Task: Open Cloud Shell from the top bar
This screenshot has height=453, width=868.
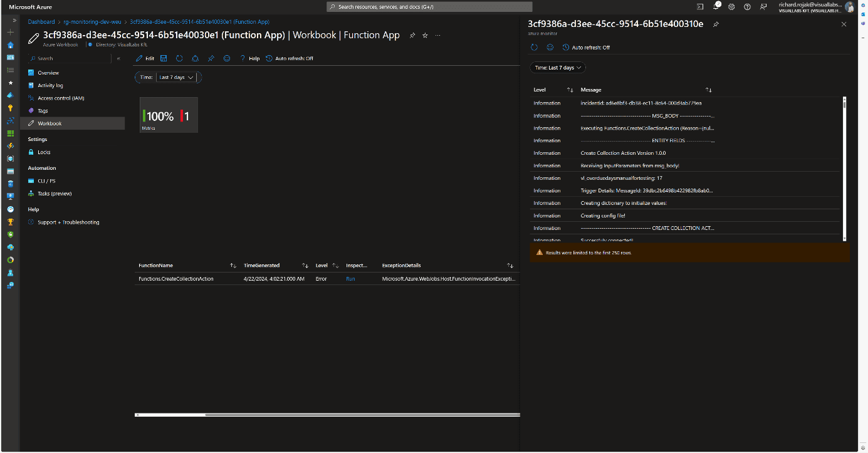Action: tap(700, 6)
